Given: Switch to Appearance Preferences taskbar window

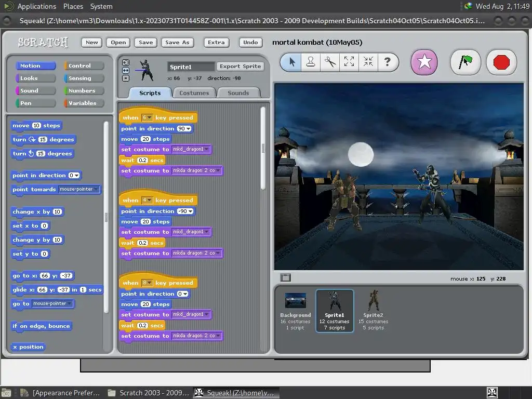Looking at the screenshot, I should tap(60, 393).
